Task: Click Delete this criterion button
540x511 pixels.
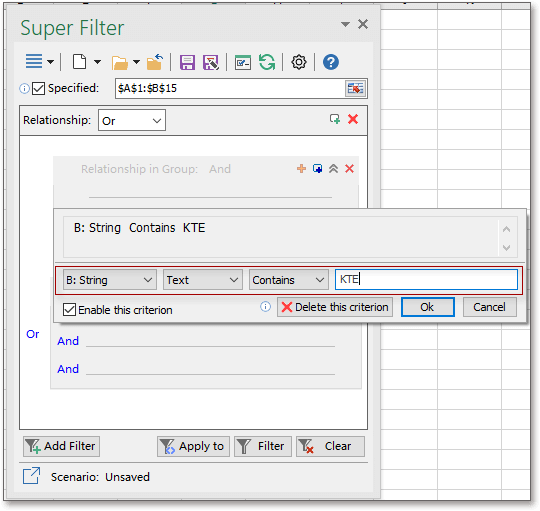Action: [x=335, y=307]
